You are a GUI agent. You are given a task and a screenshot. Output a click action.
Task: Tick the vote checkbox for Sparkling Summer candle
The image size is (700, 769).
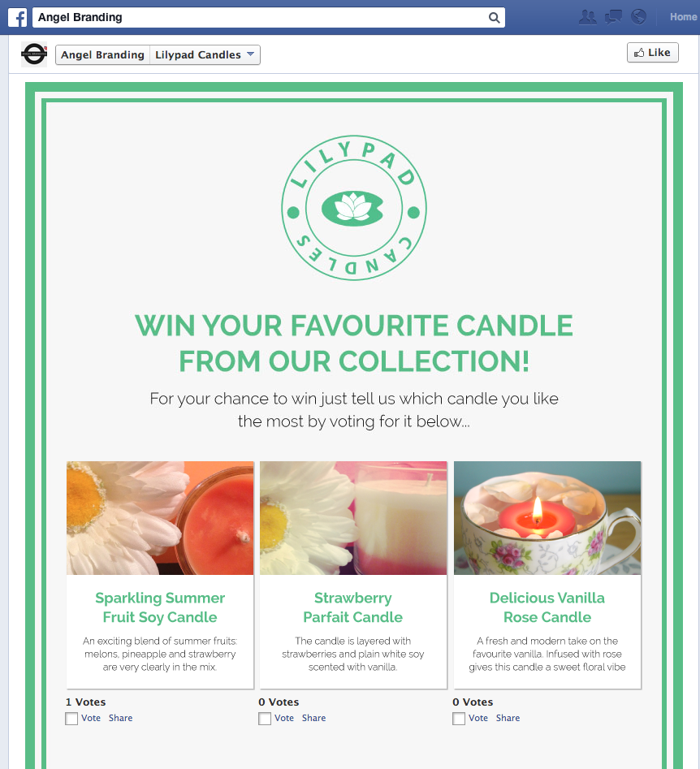point(71,719)
